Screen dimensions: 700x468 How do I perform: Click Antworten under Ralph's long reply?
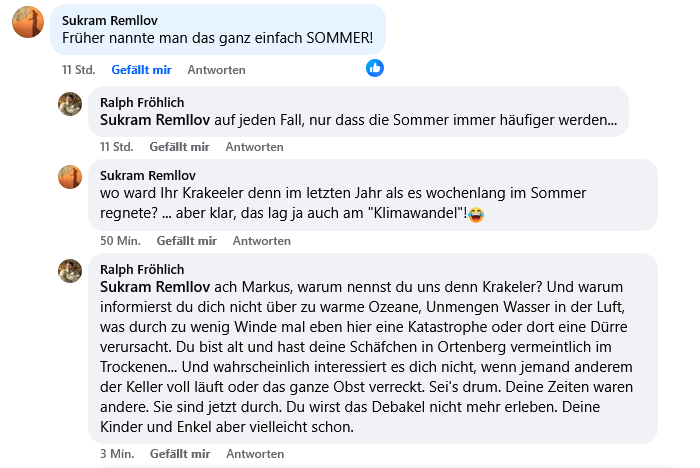[x=254, y=454]
